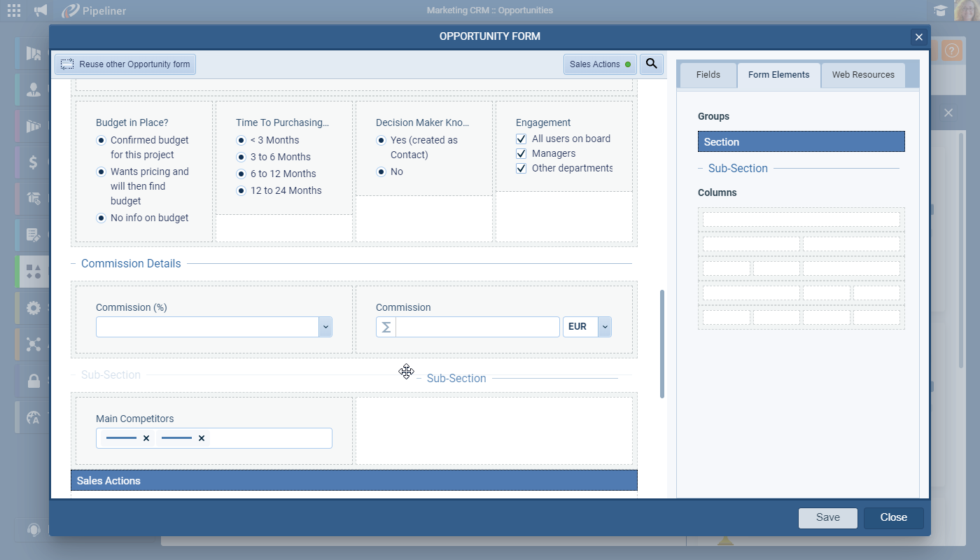Open the EUR currency dropdown

pyautogui.click(x=605, y=327)
